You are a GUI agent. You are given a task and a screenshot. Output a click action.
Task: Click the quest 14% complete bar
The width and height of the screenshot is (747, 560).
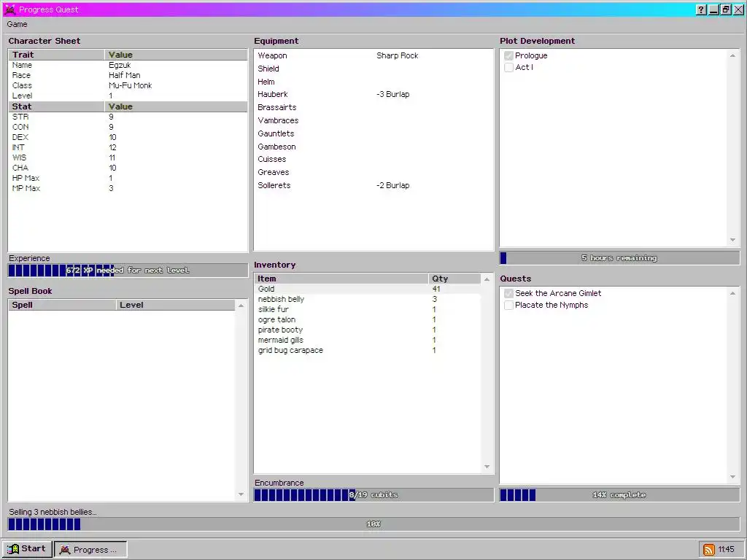[619, 495]
